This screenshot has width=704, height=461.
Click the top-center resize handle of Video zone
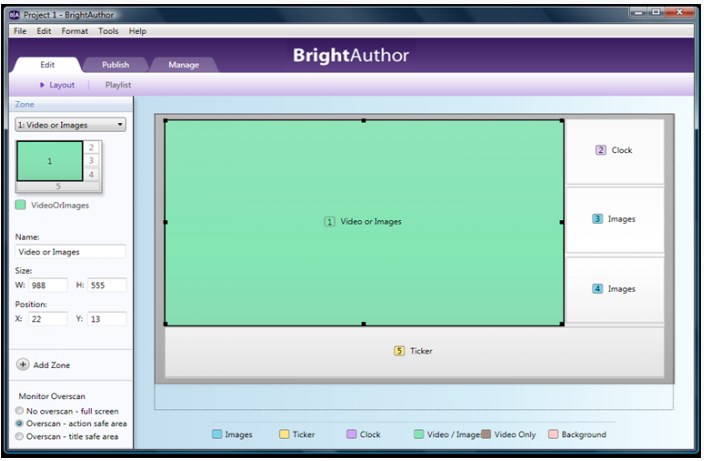364,120
